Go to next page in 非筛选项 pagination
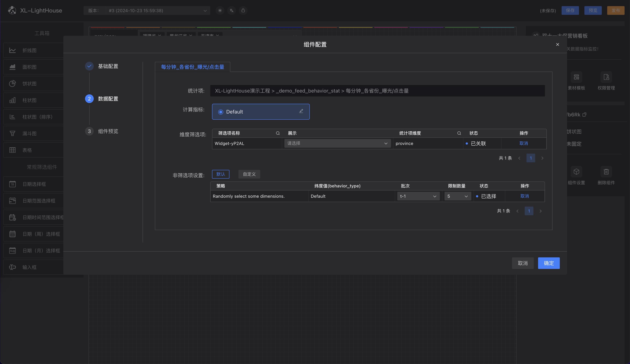630x364 pixels. pos(540,211)
